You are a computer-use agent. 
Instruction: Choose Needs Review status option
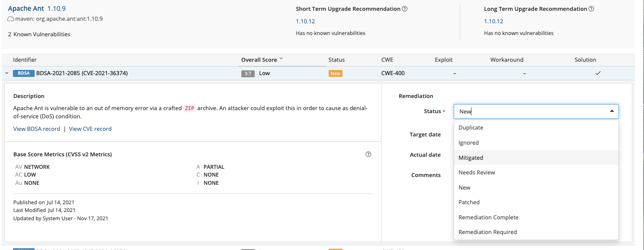pos(536,172)
